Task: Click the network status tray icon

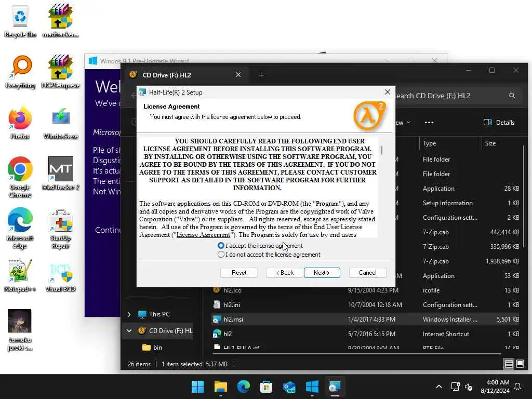Action: click(x=455, y=387)
